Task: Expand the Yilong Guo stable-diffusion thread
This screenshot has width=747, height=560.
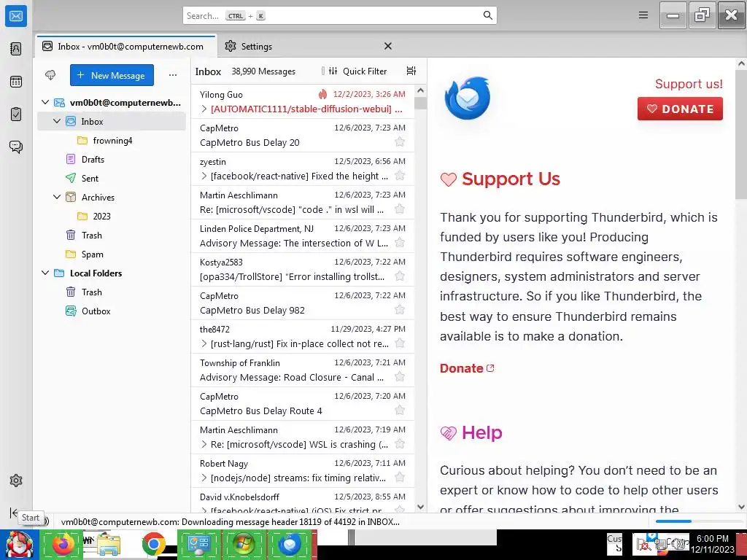Action: [204, 109]
